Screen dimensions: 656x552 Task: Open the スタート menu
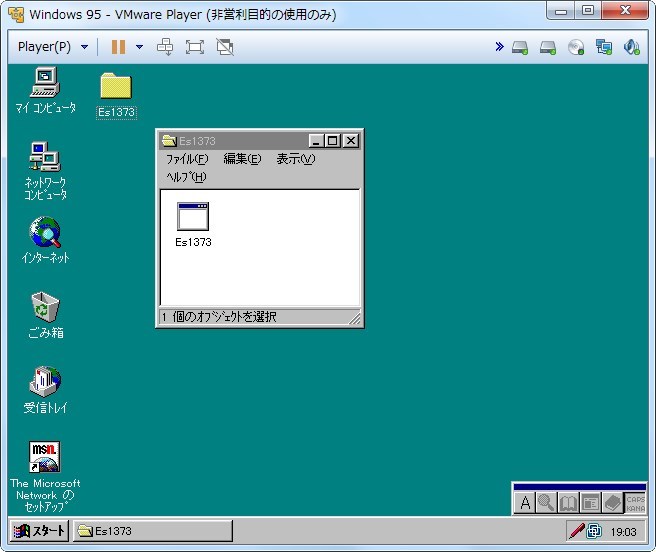[x=39, y=531]
